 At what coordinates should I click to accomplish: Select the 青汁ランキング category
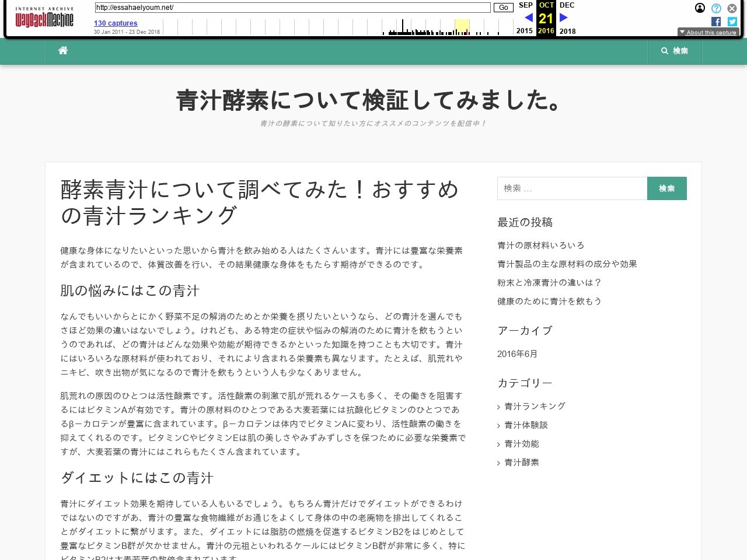pyautogui.click(x=535, y=407)
